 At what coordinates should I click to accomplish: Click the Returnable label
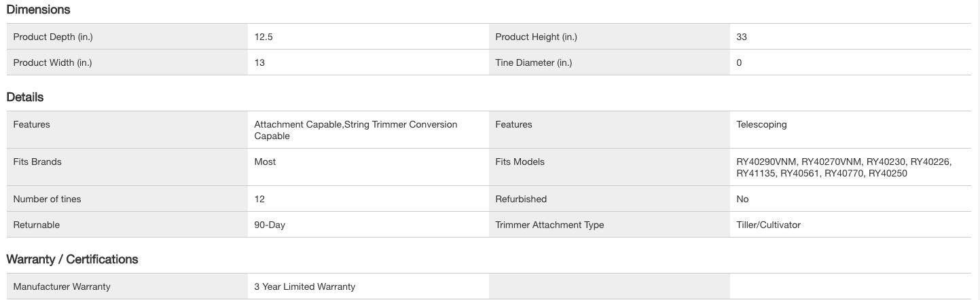pyautogui.click(x=37, y=225)
